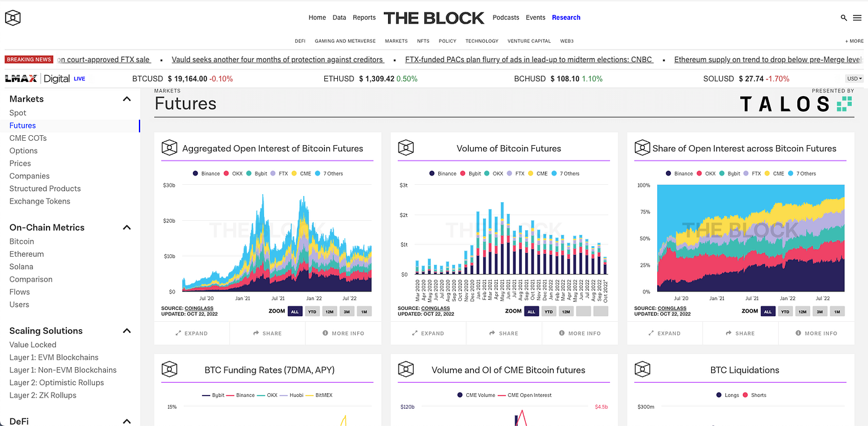The width and height of the screenshot is (868, 426).
Task: Set Aggregated Open Interest zoom to YTD
Action: [x=312, y=311]
